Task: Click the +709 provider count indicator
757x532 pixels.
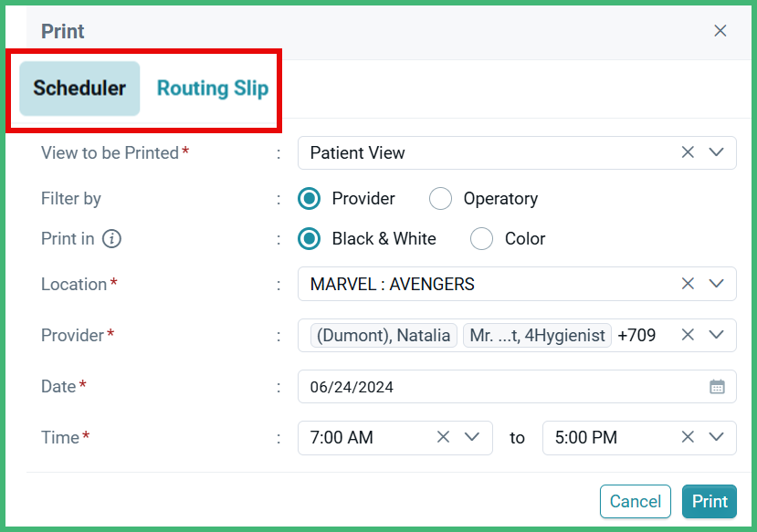Action: [x=641, y=335]
